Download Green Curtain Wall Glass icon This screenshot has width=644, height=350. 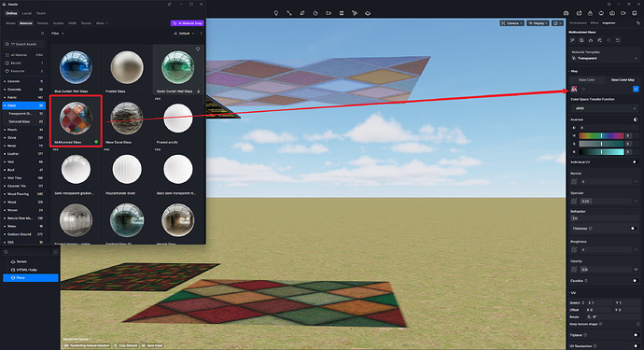(199, 91)
